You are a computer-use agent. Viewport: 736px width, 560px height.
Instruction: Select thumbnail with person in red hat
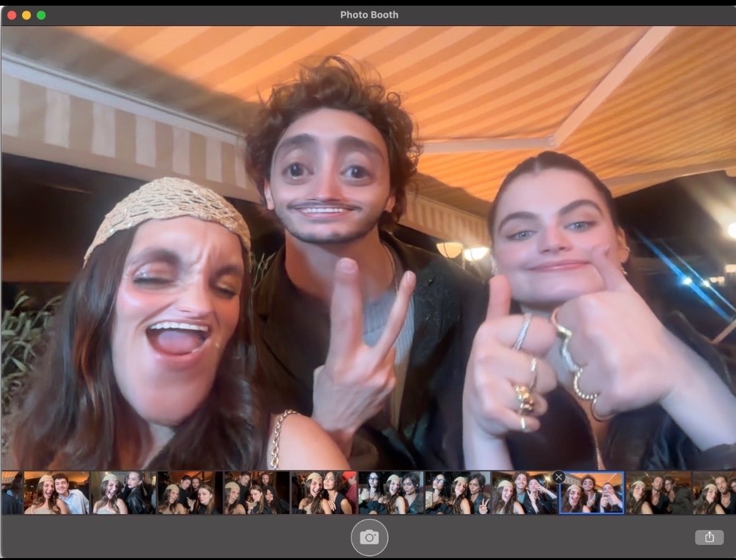point(324,493)
